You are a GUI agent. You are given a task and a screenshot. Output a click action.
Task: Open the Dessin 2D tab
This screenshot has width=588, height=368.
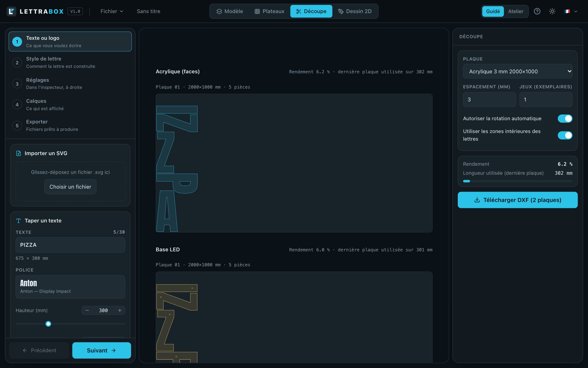(x=355, y=11)
